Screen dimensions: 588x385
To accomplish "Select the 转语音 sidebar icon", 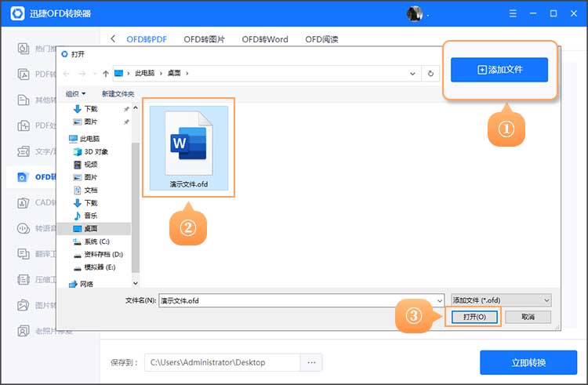I will [x=24, y=228].
